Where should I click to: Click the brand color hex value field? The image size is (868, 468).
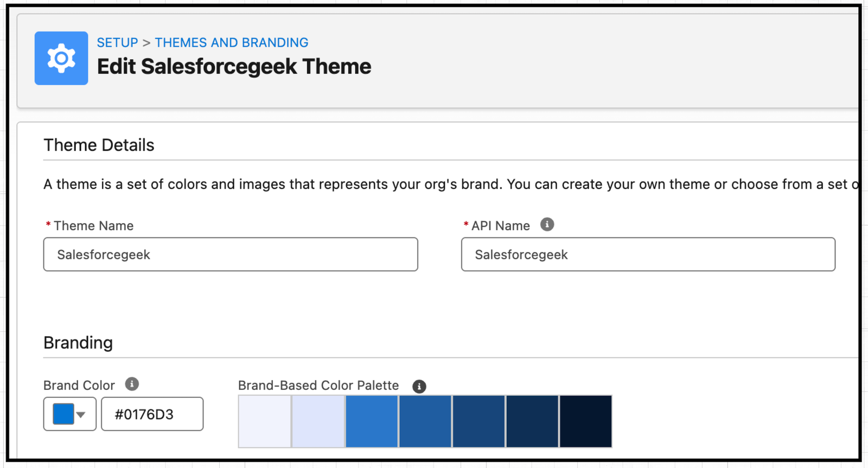coord(152,414)
